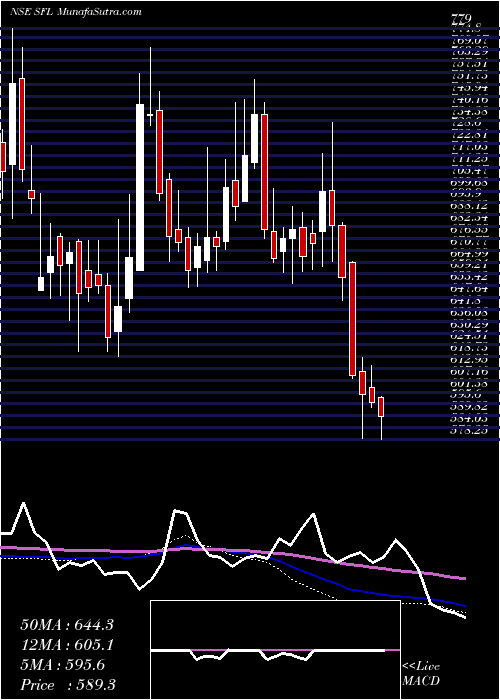Click the 50MA : 644.3 readout

(x=67, y=625)
